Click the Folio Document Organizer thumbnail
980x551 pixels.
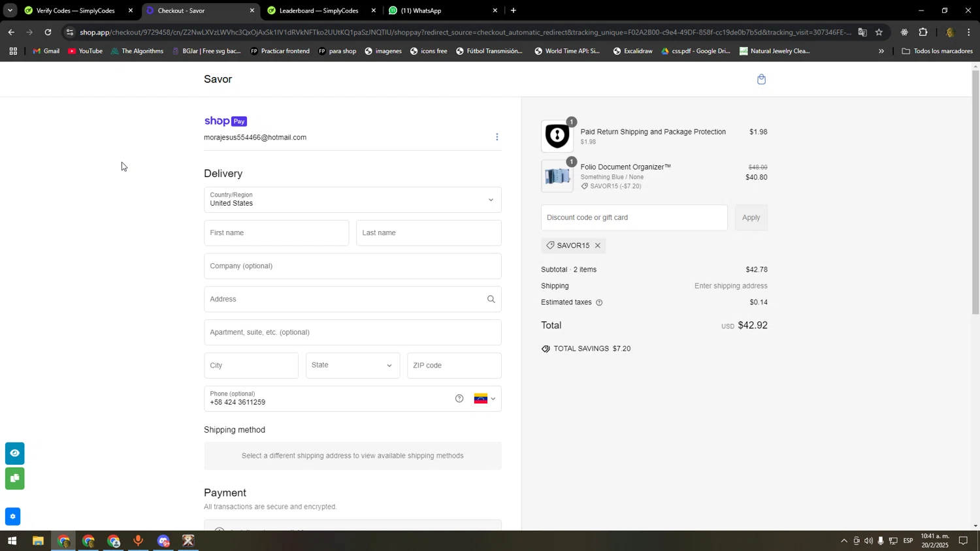(557, 176)
